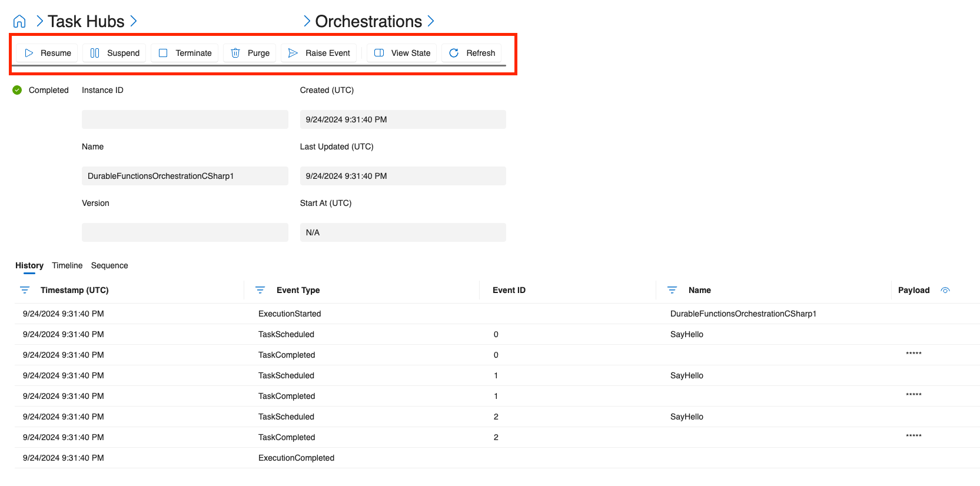Switch to the Sequence tab
This screenshot has width=980, height=486.
[109, 265]
